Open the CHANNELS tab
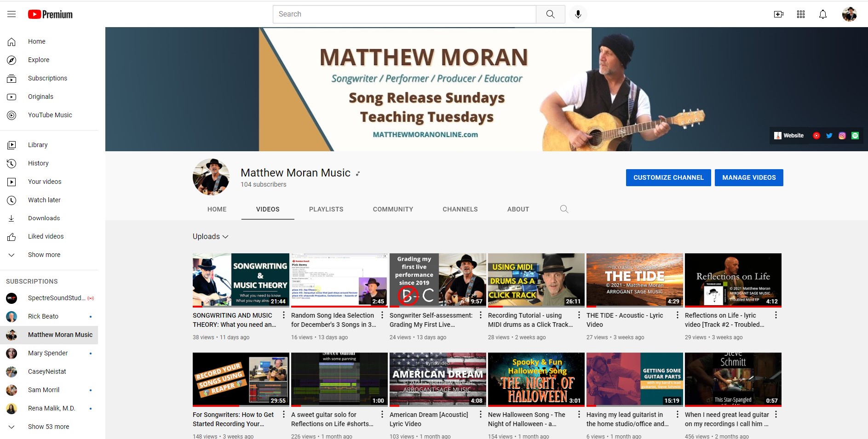 click(460, 209)
